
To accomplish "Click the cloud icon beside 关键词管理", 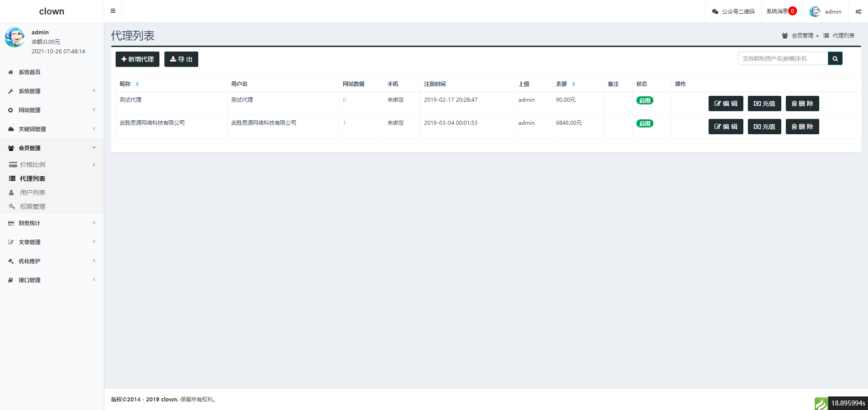I will (11, 129).
